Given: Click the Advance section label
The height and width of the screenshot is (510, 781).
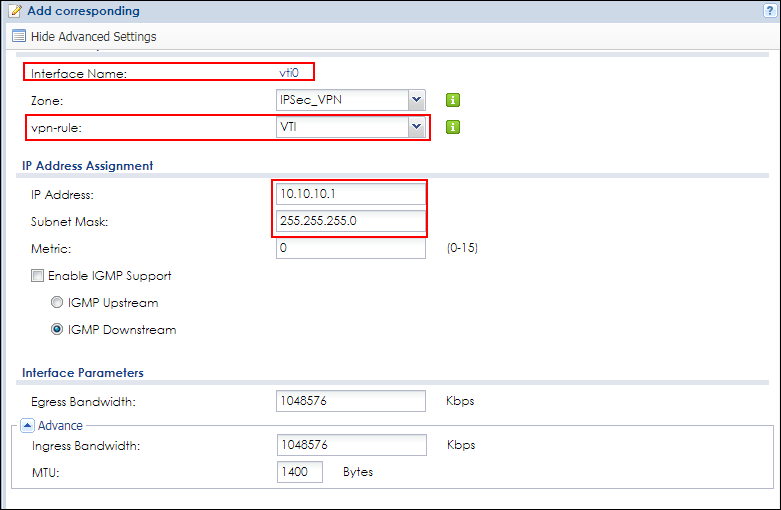Looking at the screenshot, I should (x=60, y=426).
